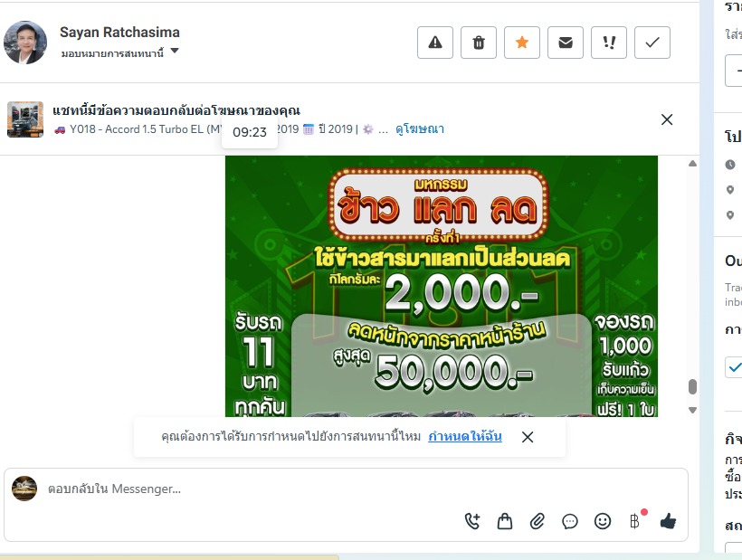Delete conversation using trash icon

[x=479, y=43]
